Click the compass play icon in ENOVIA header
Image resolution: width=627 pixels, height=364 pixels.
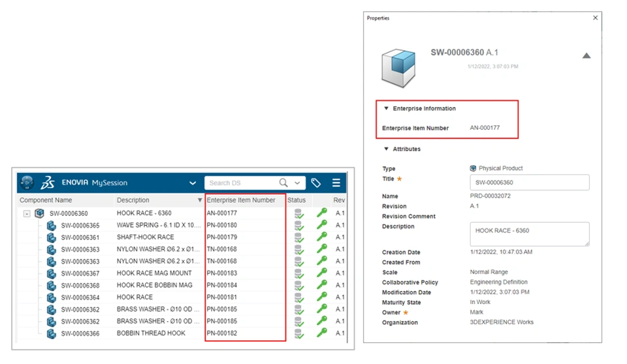click(27, 183)
